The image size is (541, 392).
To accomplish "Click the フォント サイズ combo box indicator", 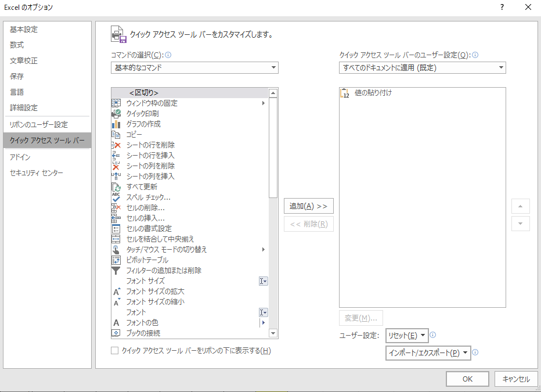I will [264, 281].
